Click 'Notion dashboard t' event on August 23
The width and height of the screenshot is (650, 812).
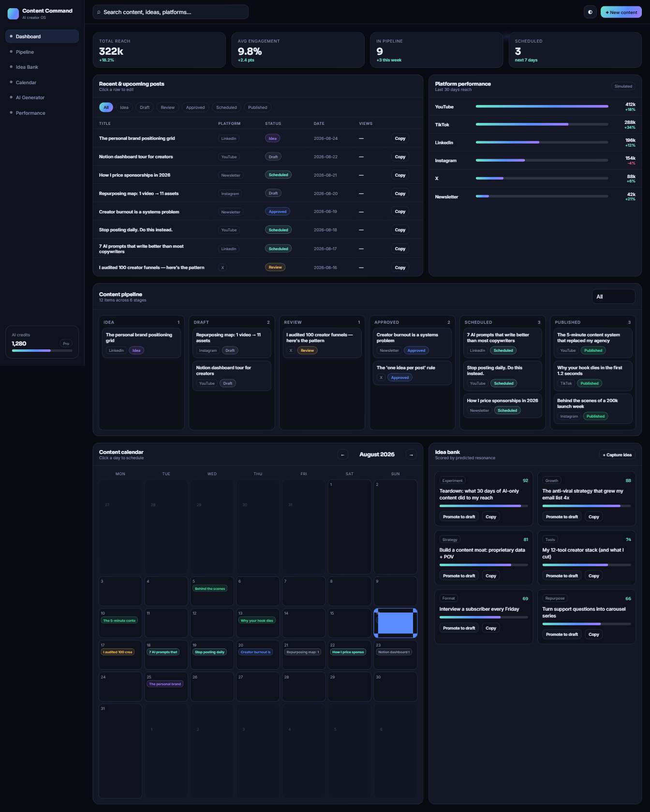coord(394,652)
